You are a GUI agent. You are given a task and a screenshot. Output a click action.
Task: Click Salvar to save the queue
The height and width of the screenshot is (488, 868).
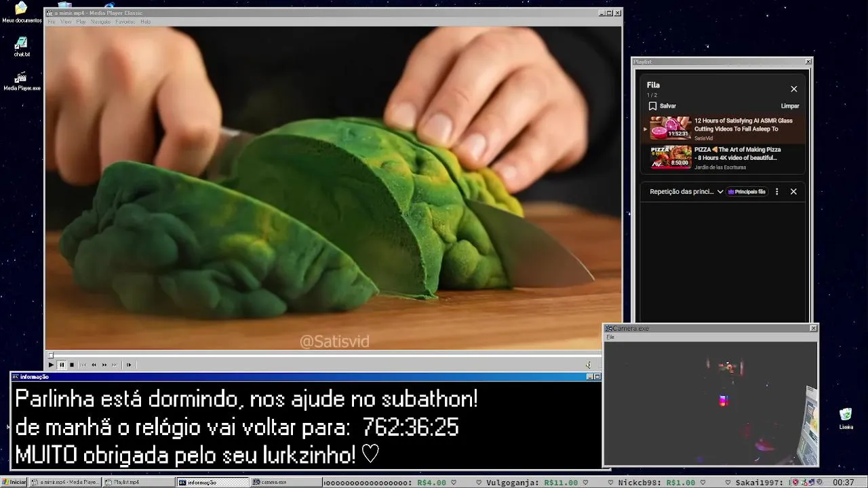[668, 106]
